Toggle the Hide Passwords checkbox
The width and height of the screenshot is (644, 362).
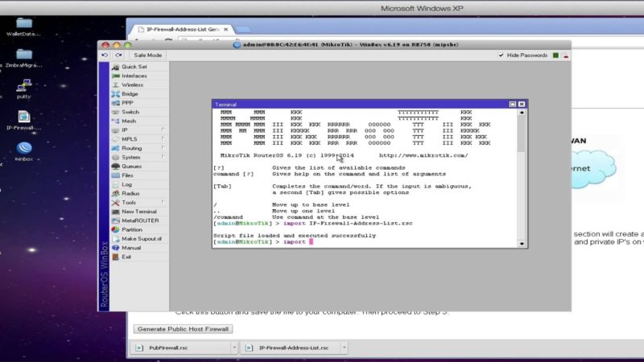click(x=502, y=56)
